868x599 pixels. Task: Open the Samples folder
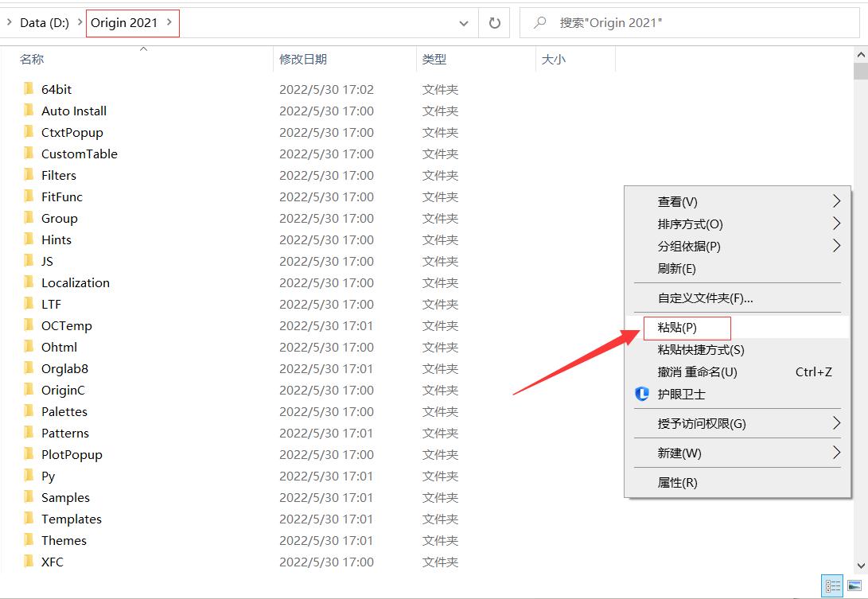coord(64,497)
